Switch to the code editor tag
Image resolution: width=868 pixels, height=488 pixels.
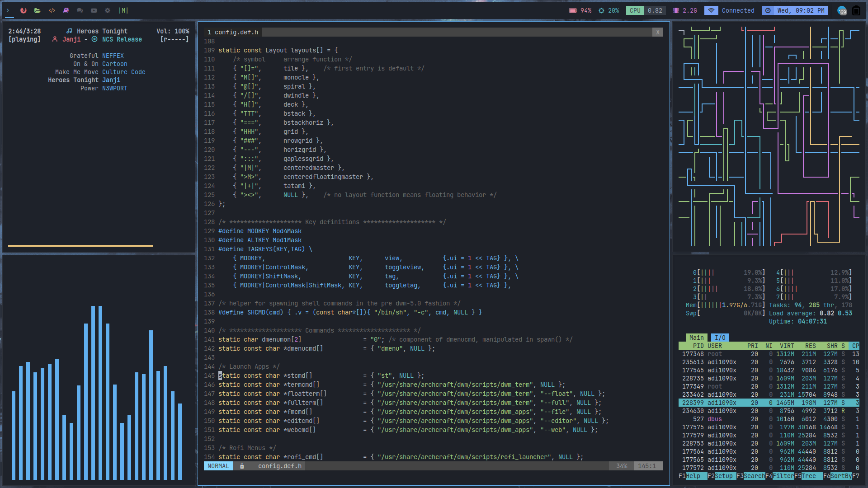coord(52,10)
